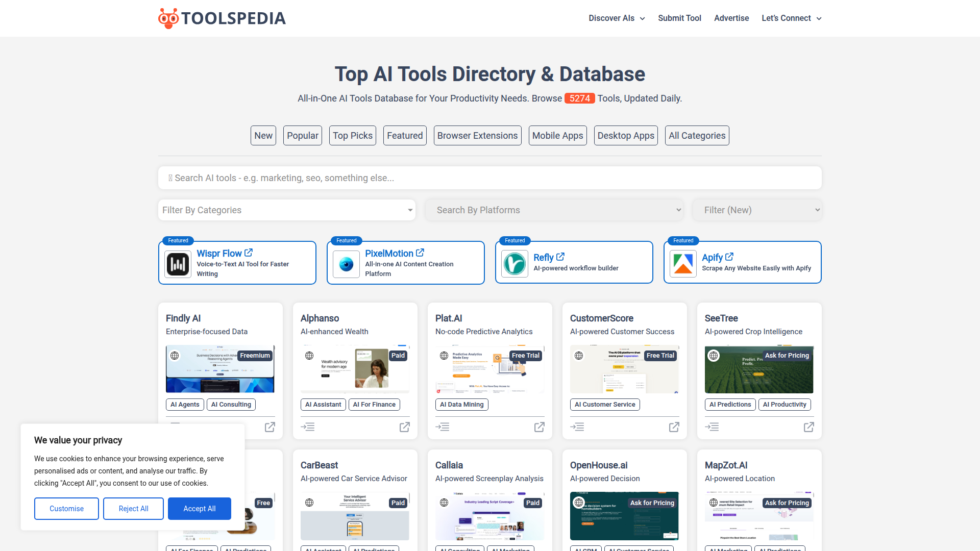The height and width of the screenshot is (551, 980).
Task: Expand the Discover AIs menu
Action: point(617,18)
